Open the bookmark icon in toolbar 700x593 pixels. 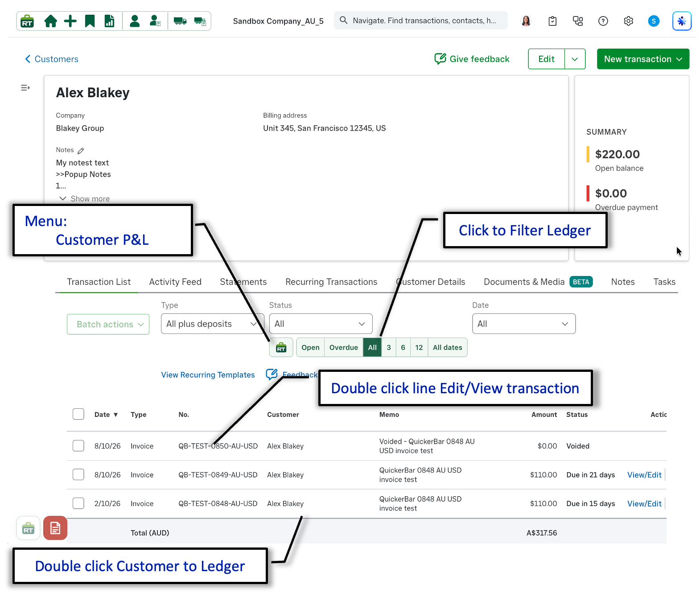(x=90, y=21)
